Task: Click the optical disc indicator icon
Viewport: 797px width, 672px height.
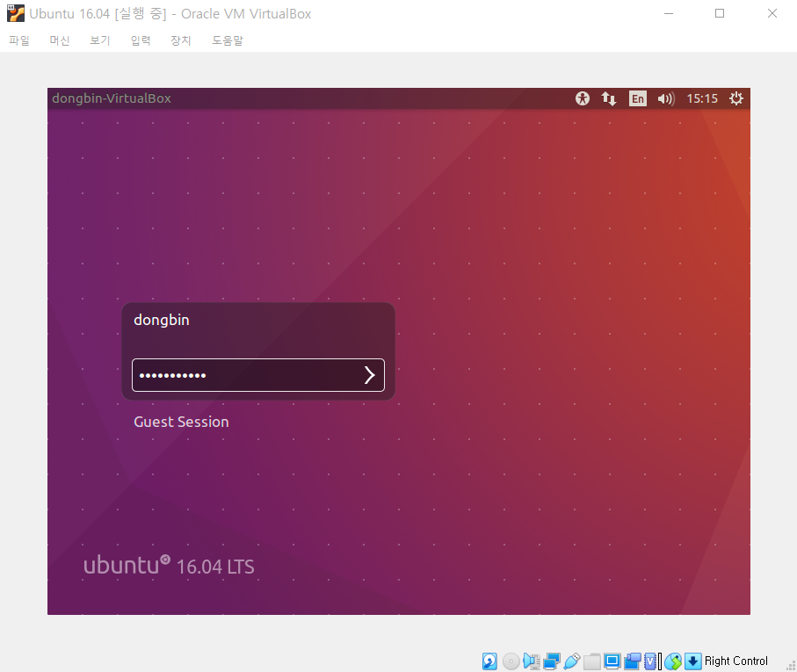Action: [x=511, y=661]
